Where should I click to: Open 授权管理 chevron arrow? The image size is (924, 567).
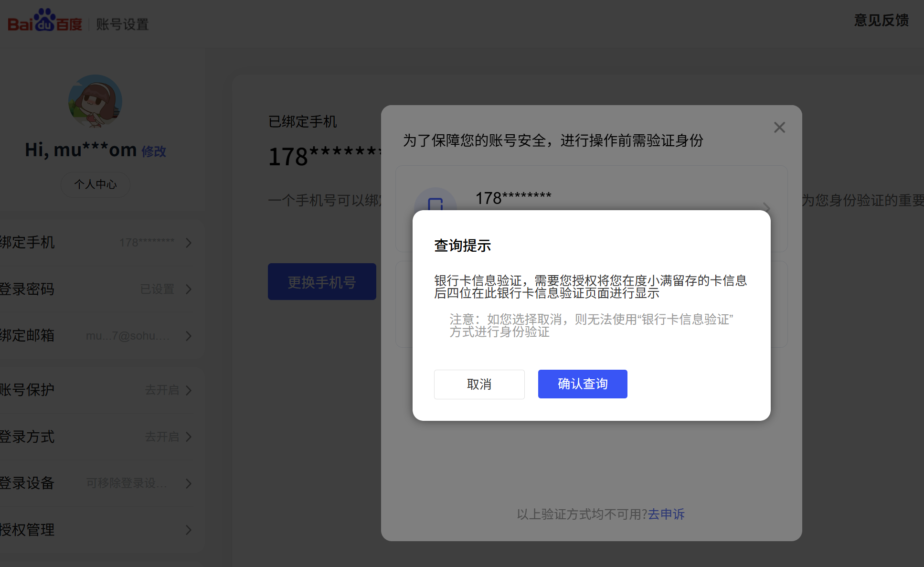[189, 530]
